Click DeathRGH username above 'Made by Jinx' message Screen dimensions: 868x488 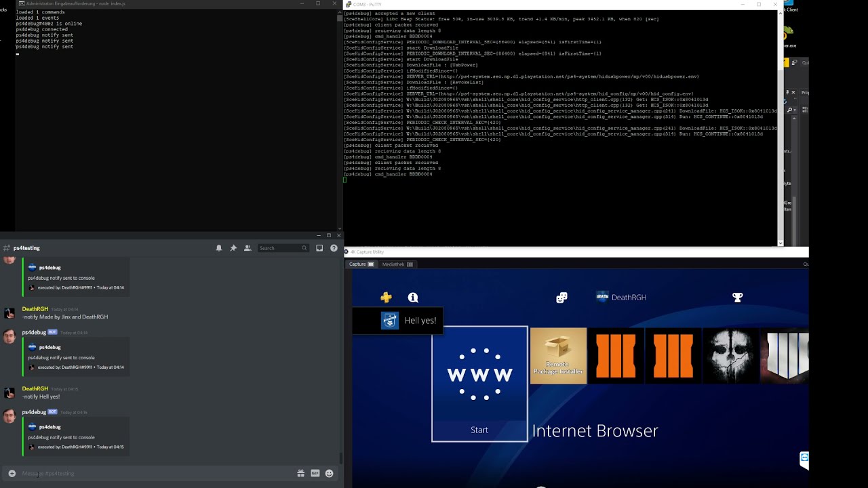tap(35, 309)
